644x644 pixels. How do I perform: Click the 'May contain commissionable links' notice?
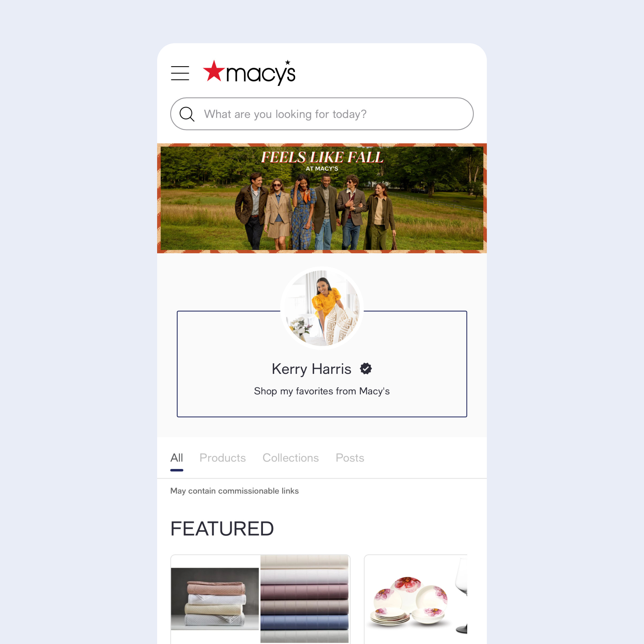[x=234, y=491]
